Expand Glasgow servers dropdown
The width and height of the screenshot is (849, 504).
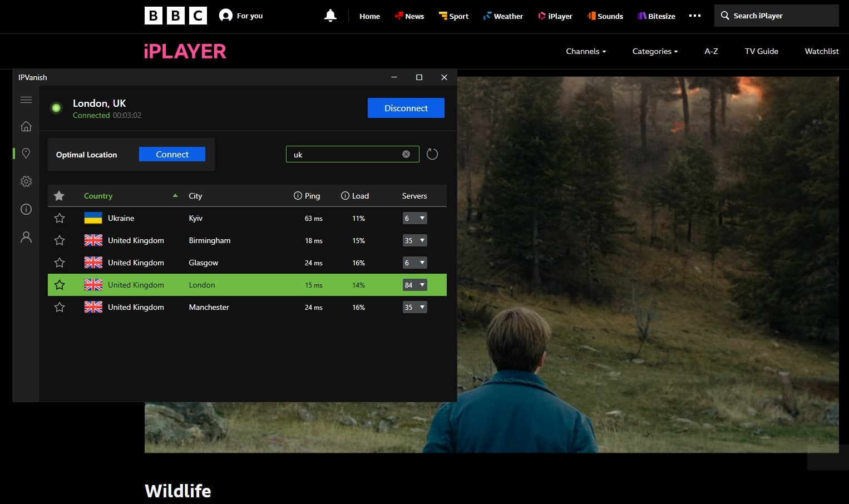414,263
